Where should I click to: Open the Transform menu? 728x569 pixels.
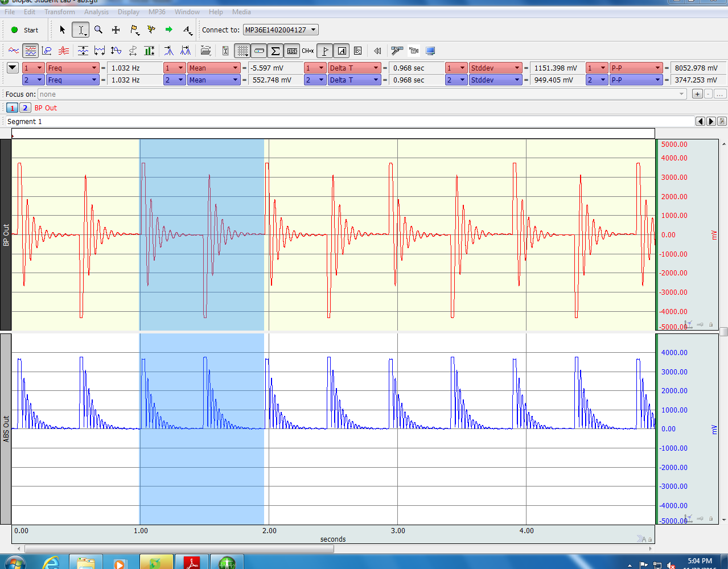click(60, 11)
